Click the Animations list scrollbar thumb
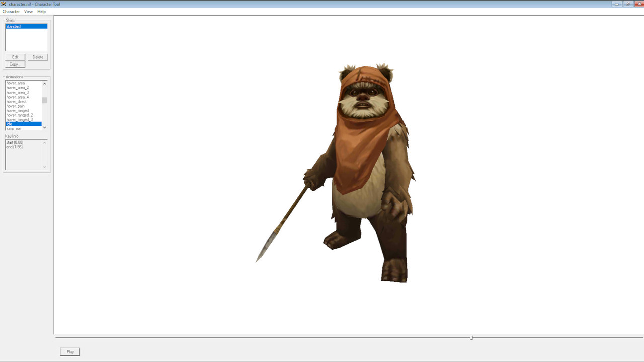 45,100
